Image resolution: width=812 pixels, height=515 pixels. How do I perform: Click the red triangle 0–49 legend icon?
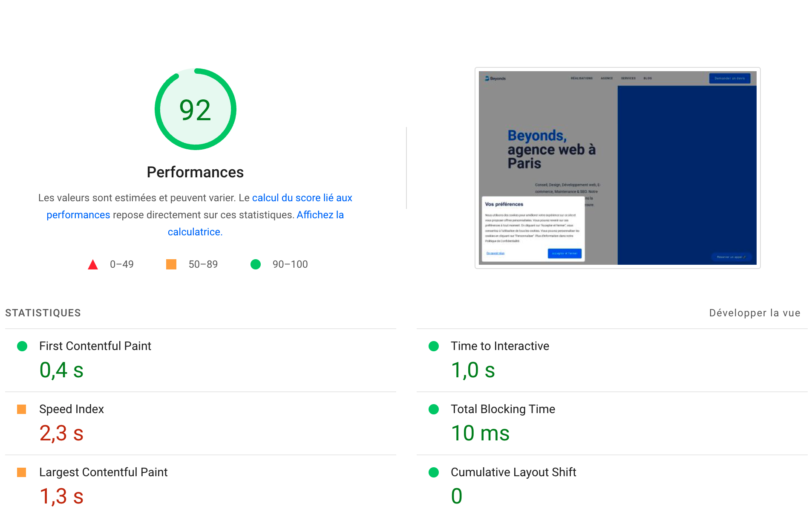pyautogui.click(x=93, y=265)
